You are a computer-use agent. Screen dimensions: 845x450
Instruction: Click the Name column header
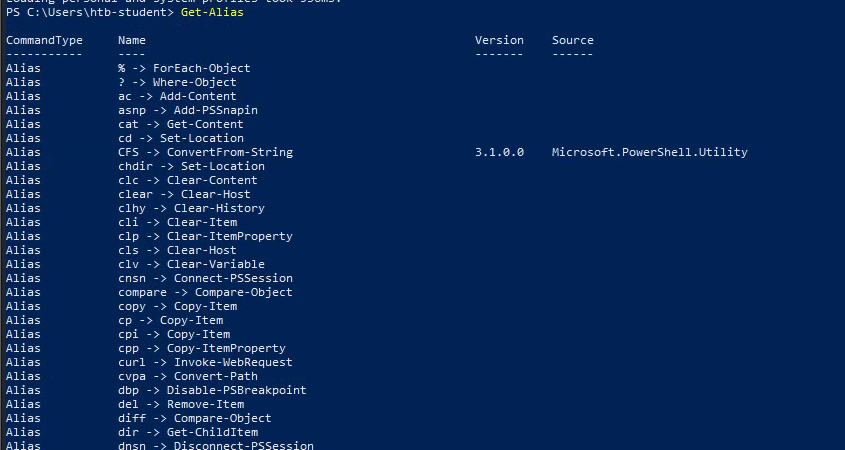(132, 40)
